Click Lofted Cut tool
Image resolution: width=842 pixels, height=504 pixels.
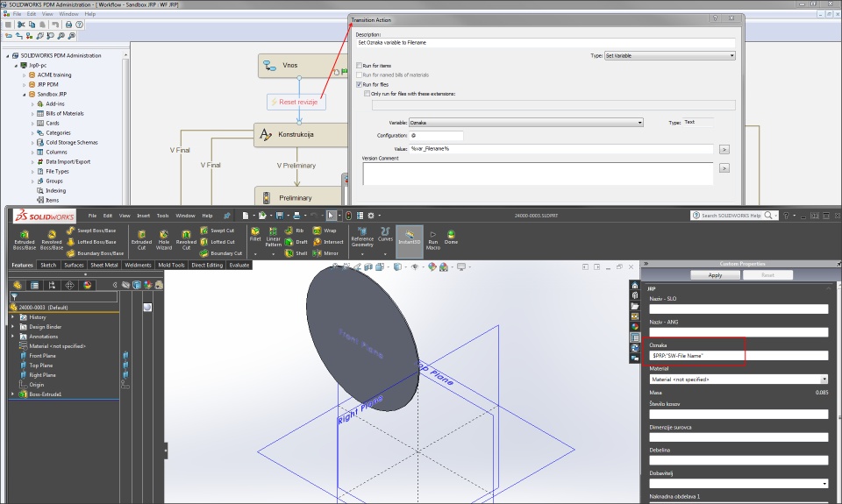[217, 242]
